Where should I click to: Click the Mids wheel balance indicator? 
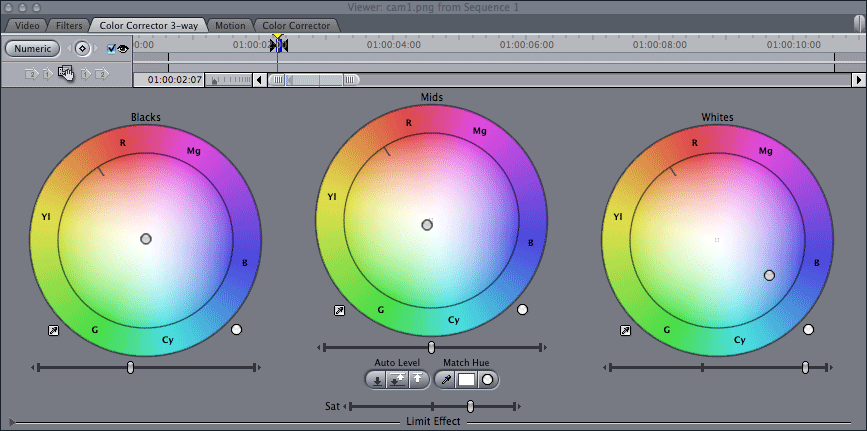click(427, 225)
